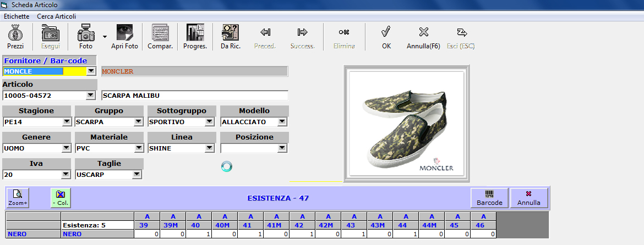This screenshot has height=245, width=644.
Task: Click the Zoom+ magnifier button
Action: (18, 198)
